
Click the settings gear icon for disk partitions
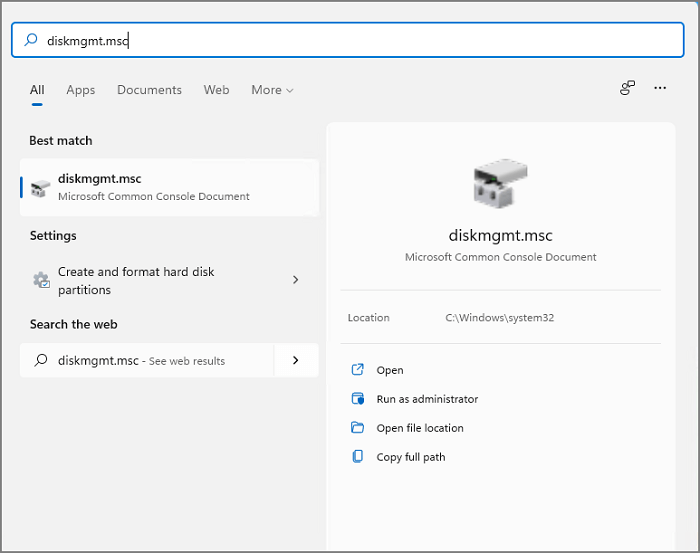41,281
